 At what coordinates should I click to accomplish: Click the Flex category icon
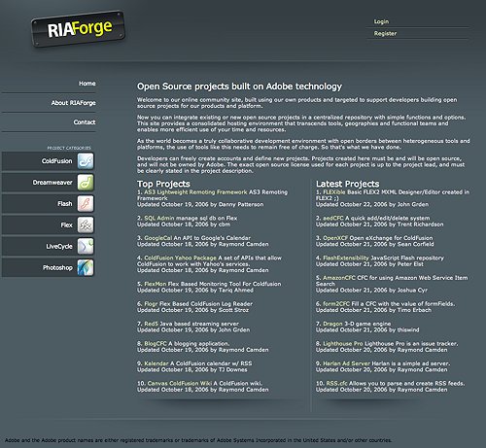pyautogui.click(x=86, y=224)
